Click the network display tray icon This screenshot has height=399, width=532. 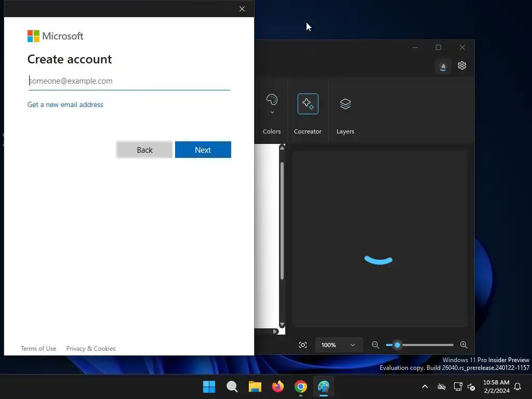pyautogui.click(x=458, y=387)
